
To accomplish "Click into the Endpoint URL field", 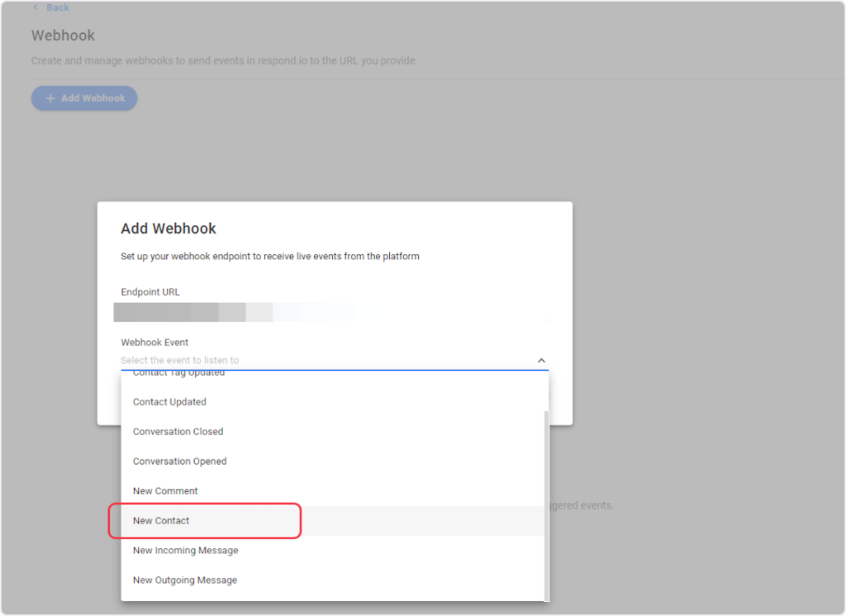I will point(330,312).
